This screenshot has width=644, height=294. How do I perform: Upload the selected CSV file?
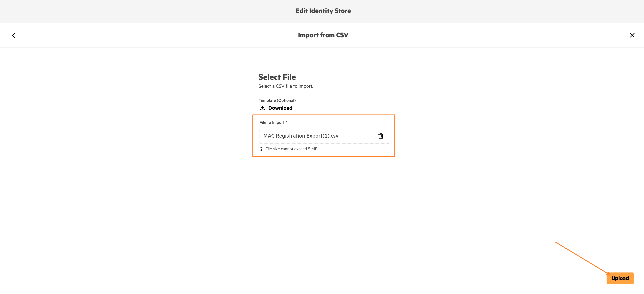(x=620, y=278)
